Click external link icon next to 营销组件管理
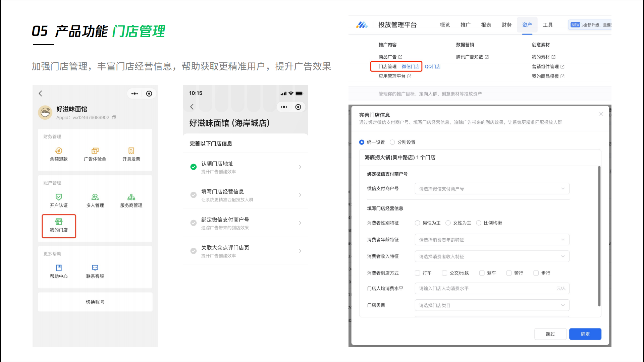 coord(562,67)
